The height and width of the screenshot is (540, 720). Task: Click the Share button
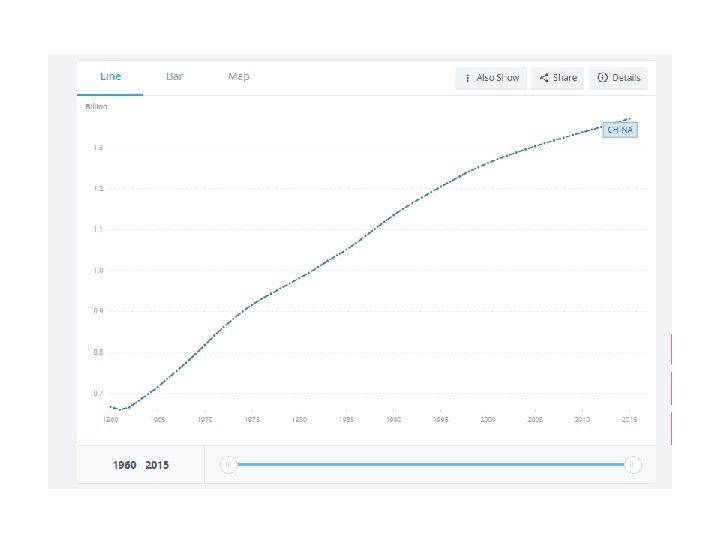pos(558,78)
